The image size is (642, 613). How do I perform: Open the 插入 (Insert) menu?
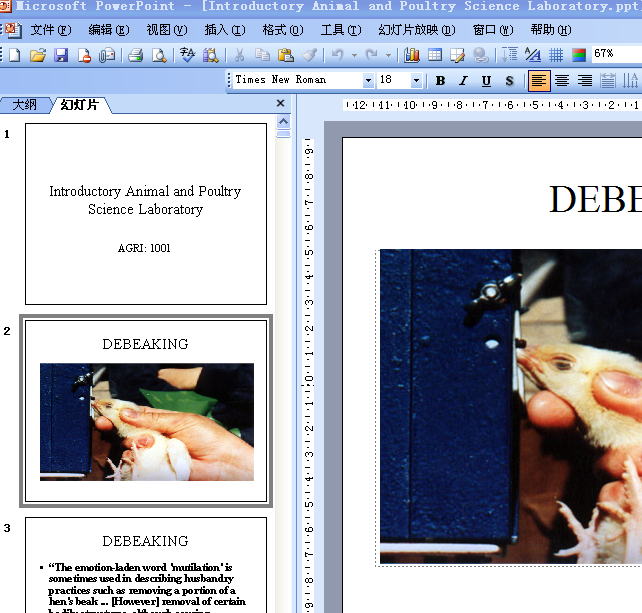pyautogui.click(x=224, y=30)
